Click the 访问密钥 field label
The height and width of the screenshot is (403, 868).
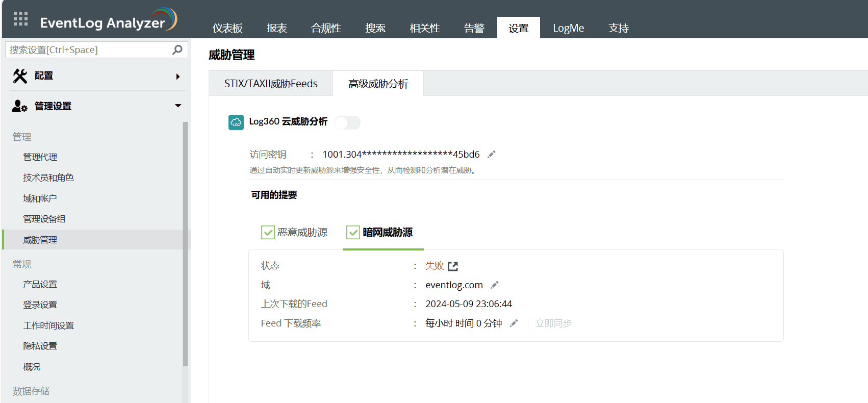[x=268, y=155]
